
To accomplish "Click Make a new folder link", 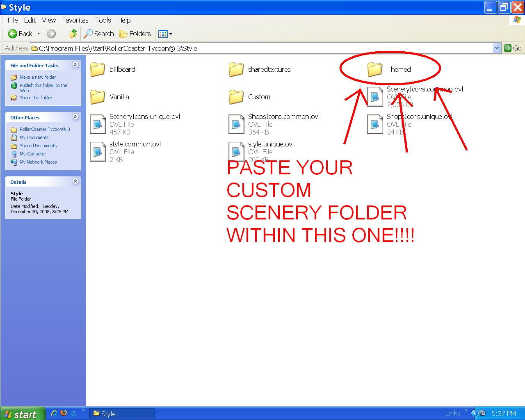I will (x=37, y=77).
